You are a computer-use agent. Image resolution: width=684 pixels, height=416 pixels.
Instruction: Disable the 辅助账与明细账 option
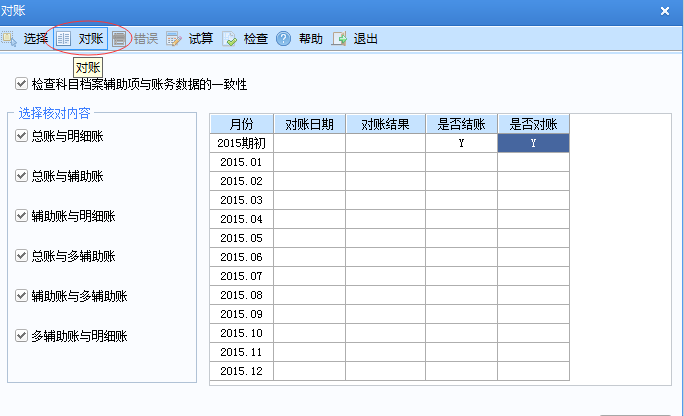[22, 216]
